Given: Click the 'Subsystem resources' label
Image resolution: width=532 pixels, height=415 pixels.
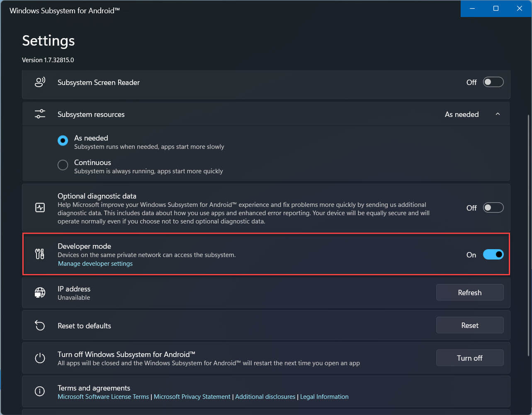Looking at the screenshot, I should (x=91, y=114).
